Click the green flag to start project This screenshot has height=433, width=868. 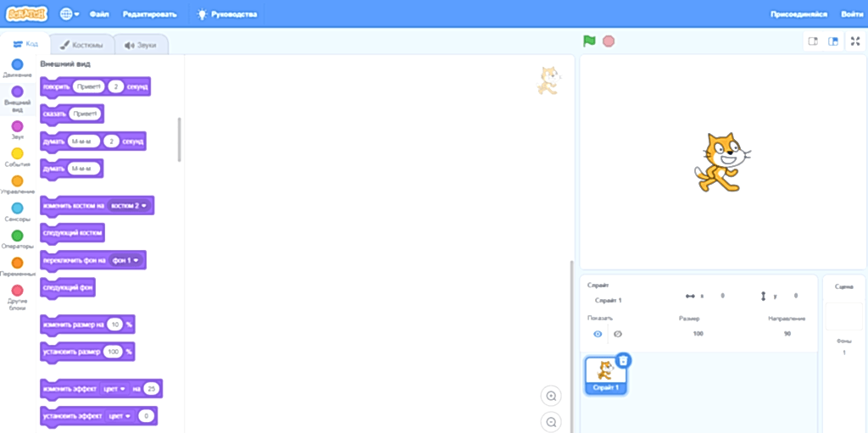coord(589,41)
